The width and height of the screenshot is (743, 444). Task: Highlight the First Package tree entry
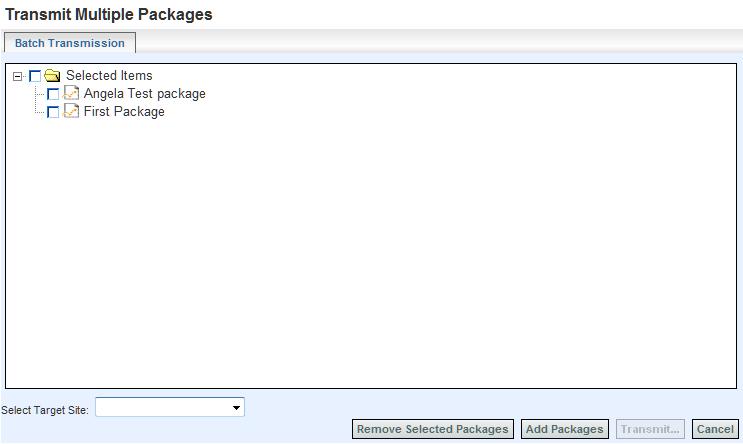(x=124, y=112)
